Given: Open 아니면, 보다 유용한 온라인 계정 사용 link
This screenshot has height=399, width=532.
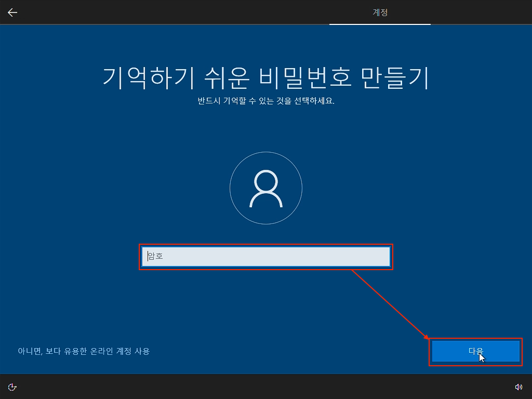Looking at the screenshot, I should pos(84,351).
